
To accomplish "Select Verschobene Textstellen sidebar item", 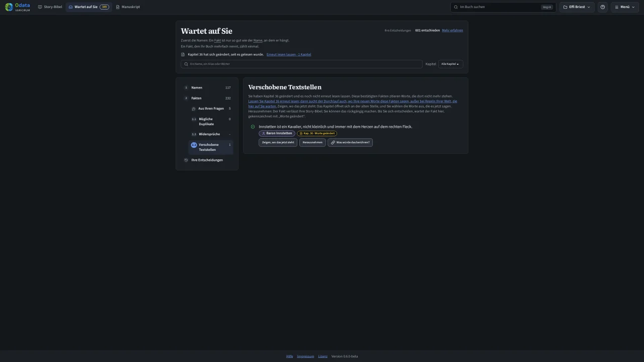I will point(211,147).
